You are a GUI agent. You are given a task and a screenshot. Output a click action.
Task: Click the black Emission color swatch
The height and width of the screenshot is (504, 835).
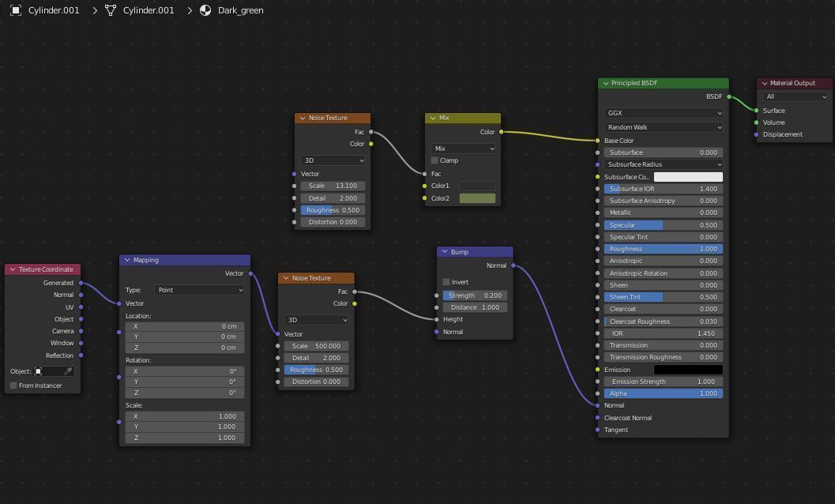(x=688, y=369)
